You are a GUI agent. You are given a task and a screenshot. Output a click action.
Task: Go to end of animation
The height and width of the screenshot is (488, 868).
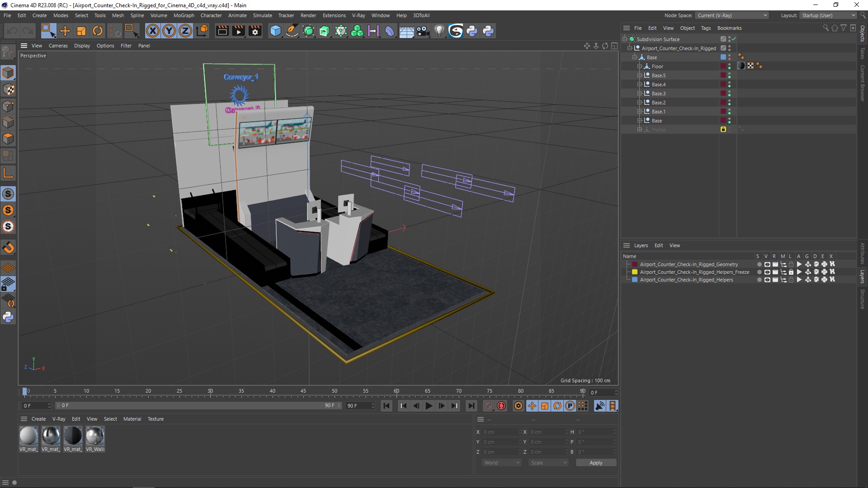click(471, 406)
